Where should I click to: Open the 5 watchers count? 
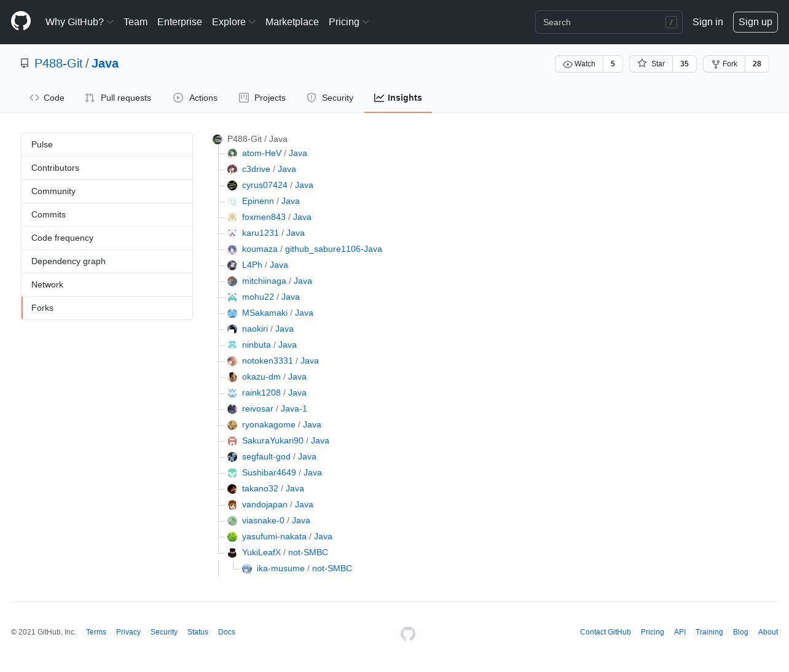pyautogui.click(x=613, y=64)
